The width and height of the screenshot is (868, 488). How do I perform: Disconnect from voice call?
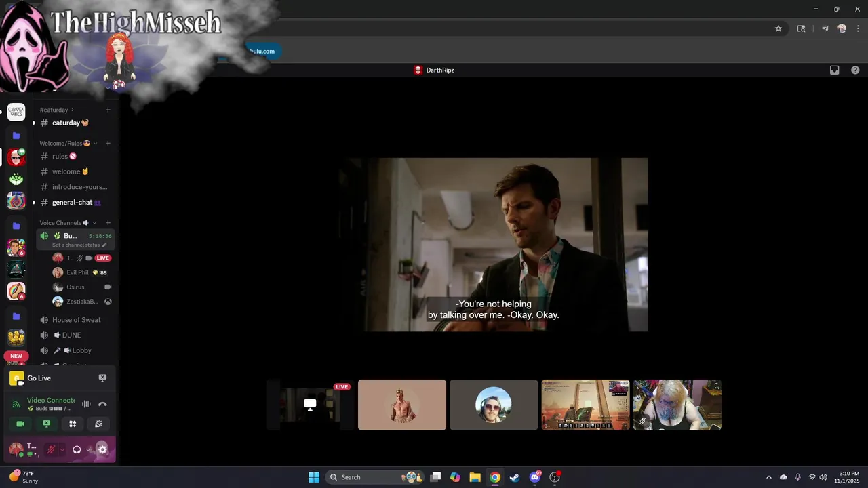[102, 404]
